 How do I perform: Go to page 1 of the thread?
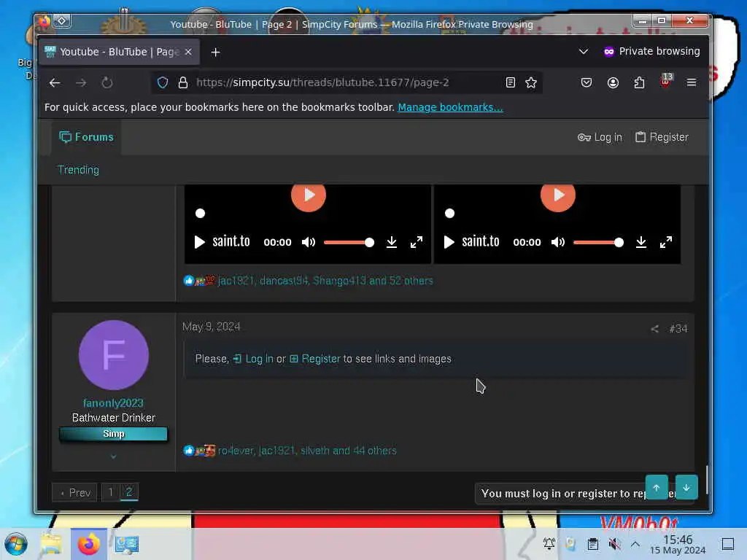coord(111,492)
